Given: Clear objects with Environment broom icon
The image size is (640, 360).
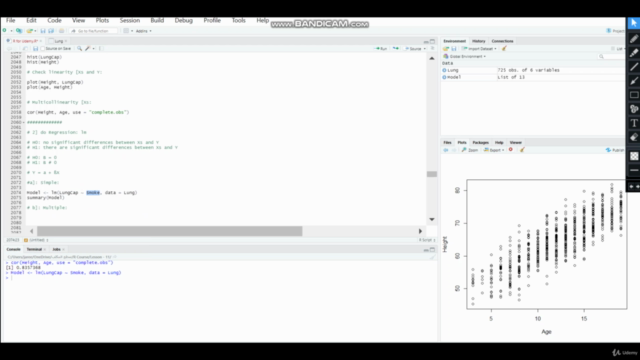Looking at the screenshot, I should pyautogui.click(x=504, y=49).
